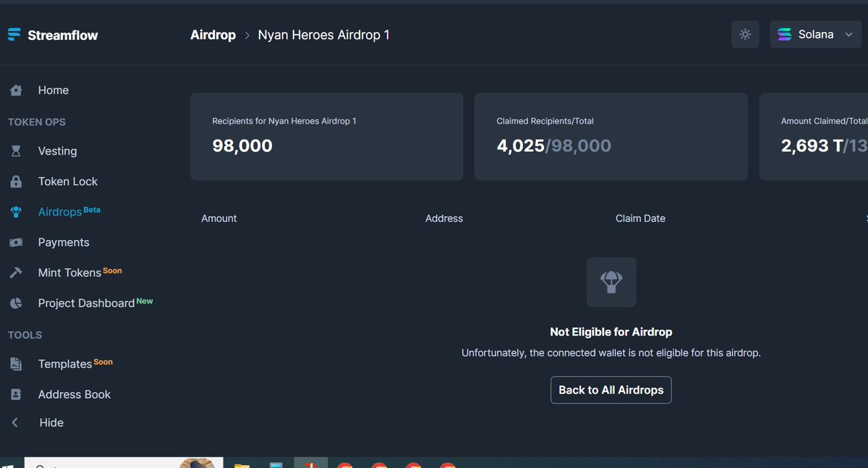Open File Explorer from the taskbar

coord(242,464)
